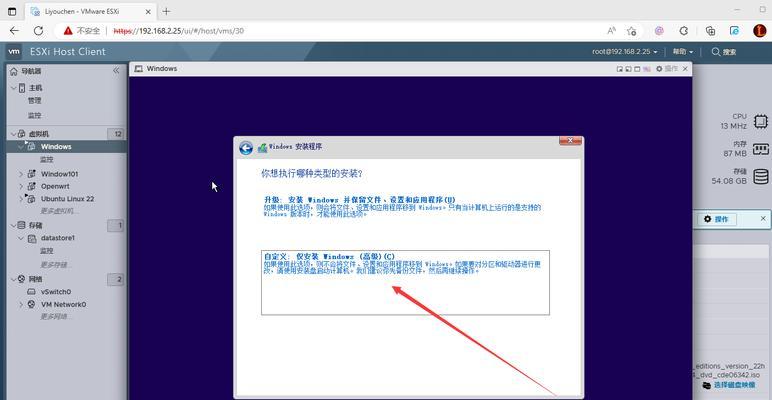Click the storage (存储) disk stack icon
Image resolution: width=772 pixels, height=400 pixels.
761,176
